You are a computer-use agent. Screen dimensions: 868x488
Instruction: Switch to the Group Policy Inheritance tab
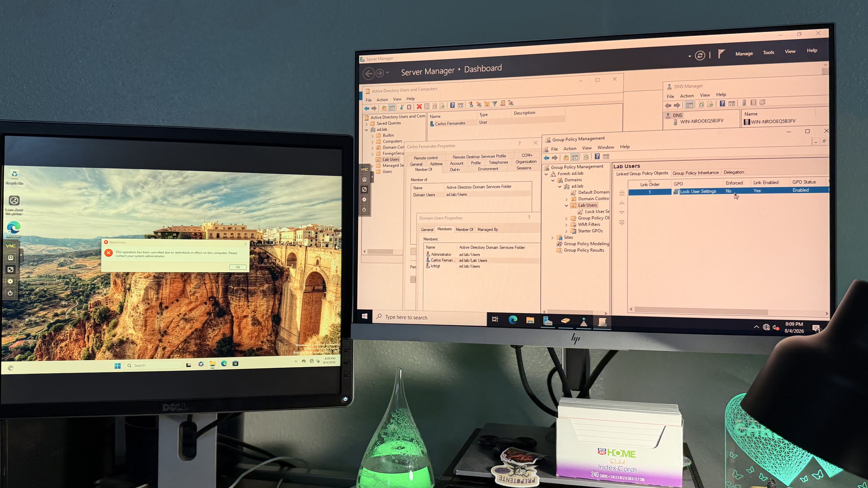(x=695, y=173)
